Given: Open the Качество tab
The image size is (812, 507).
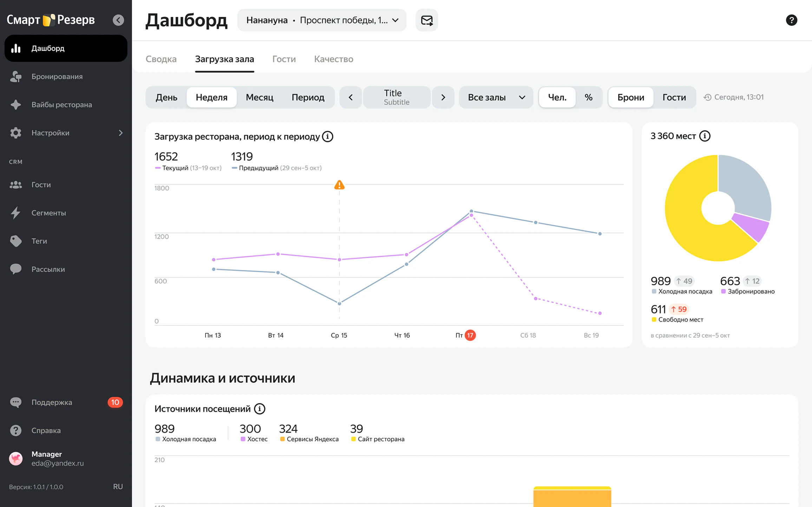Looking at the screenshot, I should pos(334,59).
